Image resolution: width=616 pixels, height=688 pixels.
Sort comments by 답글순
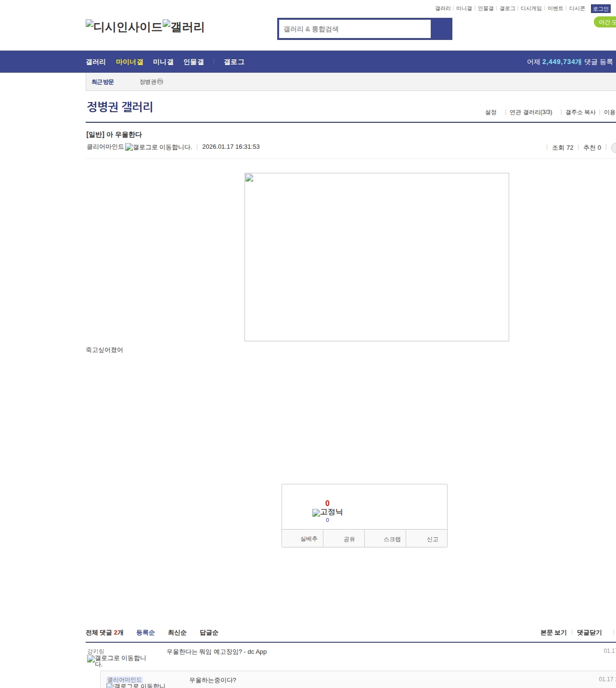point(209,633)
